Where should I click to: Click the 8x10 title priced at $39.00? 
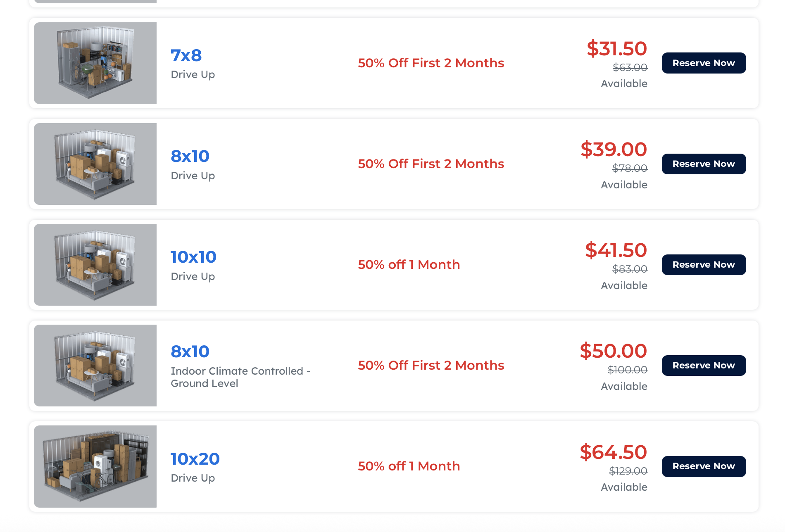(190, 156)
